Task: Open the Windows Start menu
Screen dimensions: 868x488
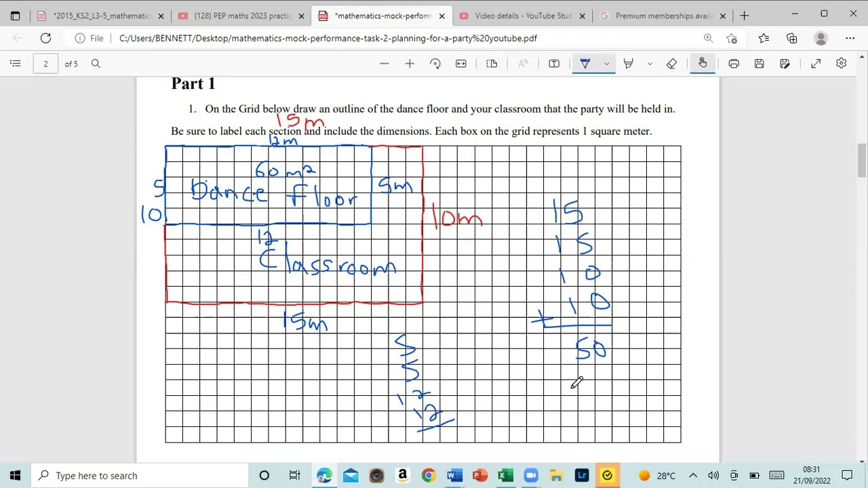Action: tap(16, 475)
